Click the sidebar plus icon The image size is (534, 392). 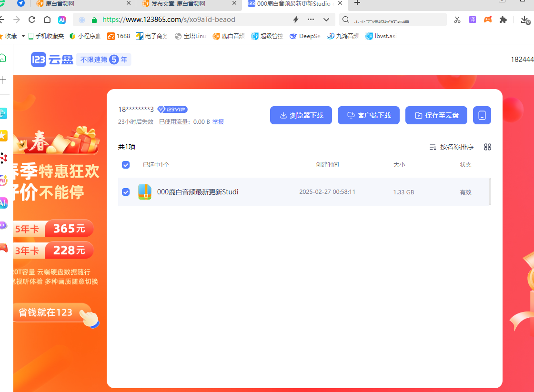[x=3, y=80]
